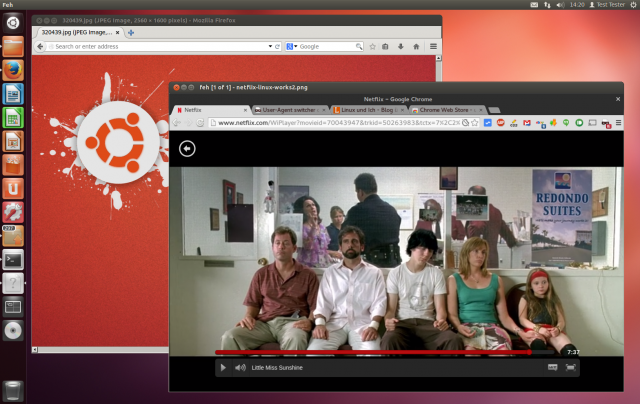Bookmark Netflix page with Chrome star

coord(474,123)
